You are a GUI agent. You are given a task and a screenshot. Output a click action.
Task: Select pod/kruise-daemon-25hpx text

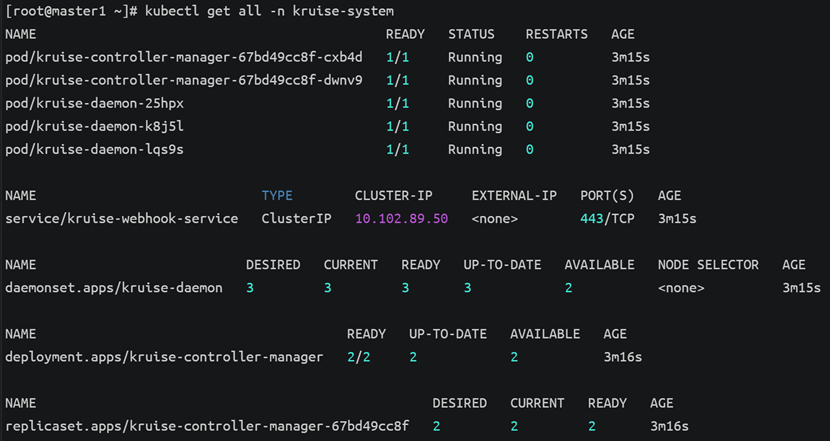[x=95, y=103]
